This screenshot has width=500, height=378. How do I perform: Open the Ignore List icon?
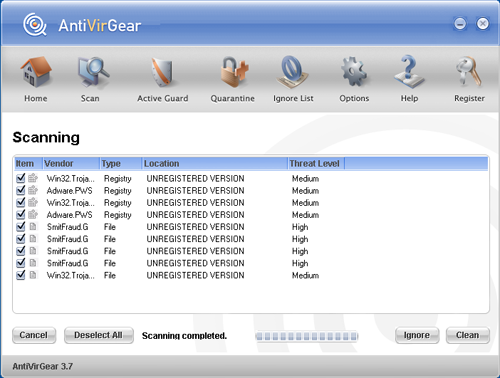(x=293, y=72)
